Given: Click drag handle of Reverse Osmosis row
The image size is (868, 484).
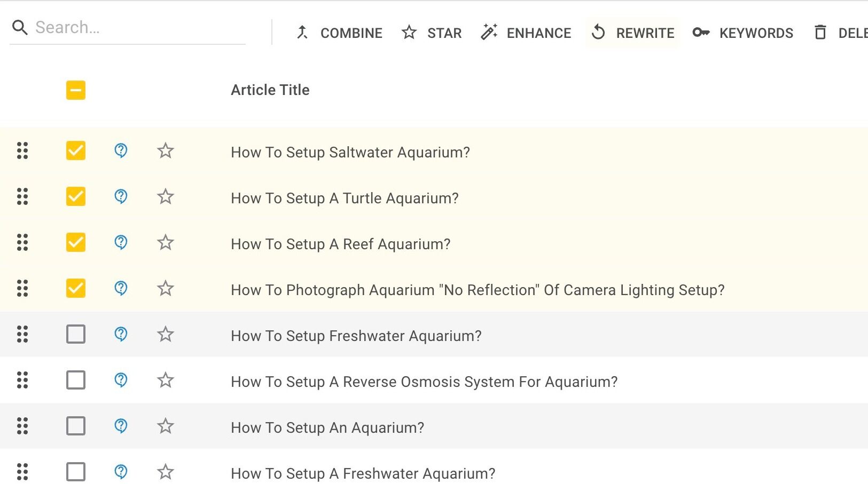Looking at the screenshot, I should click(22, 380).
